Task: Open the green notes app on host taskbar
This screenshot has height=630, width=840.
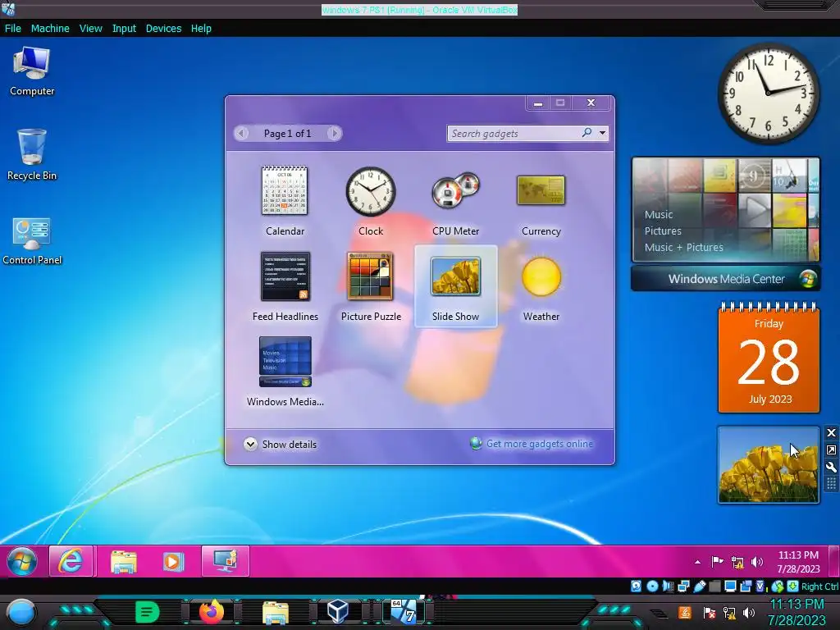Action: point(148,612)
